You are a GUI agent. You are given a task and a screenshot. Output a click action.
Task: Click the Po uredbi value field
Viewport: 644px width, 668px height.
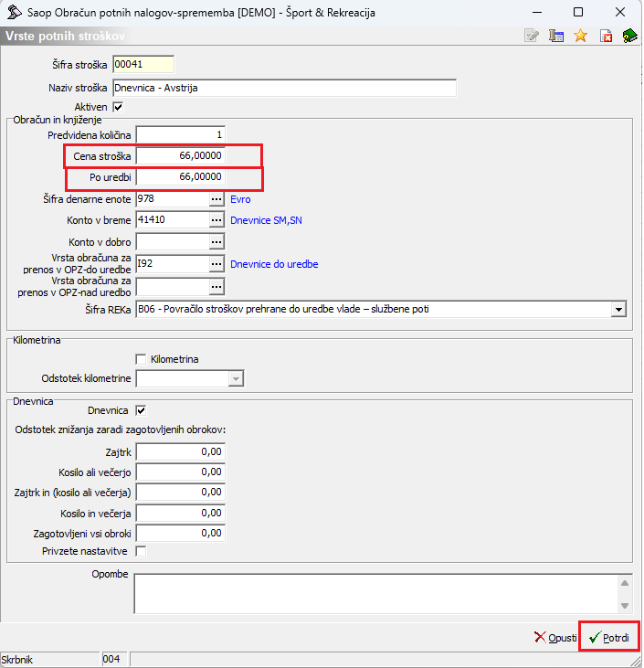click(x=181, y=176)
